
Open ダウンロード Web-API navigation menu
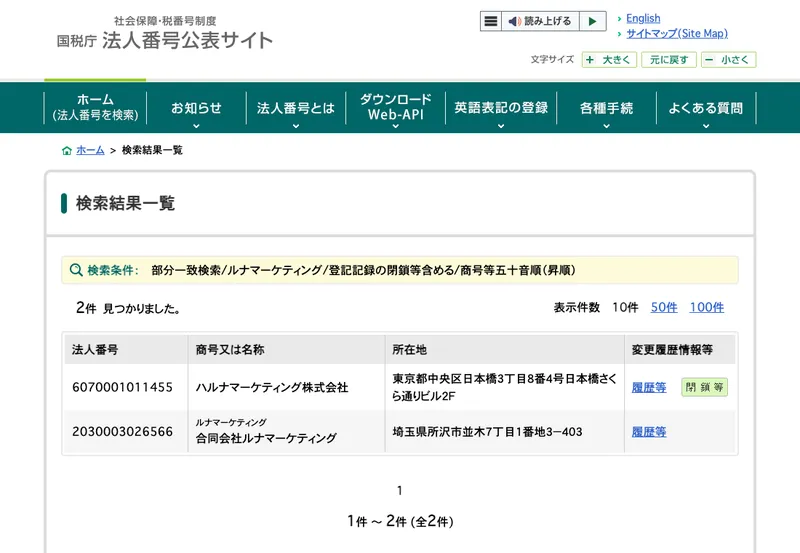[395, 108]
